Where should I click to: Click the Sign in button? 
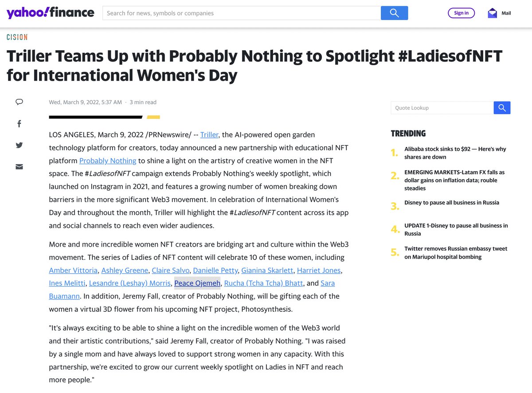tap(461, 13)
